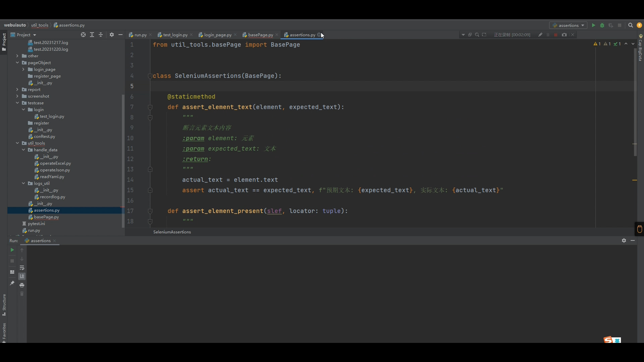Run with coverage icon in toolbar
The height and width of the screenshot is (362, 644).
(611, 25)
